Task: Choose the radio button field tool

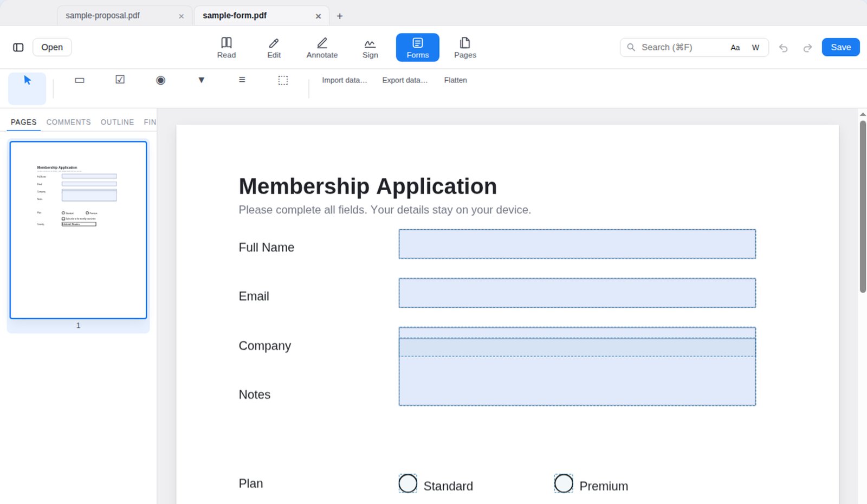Action: point(161,80)
